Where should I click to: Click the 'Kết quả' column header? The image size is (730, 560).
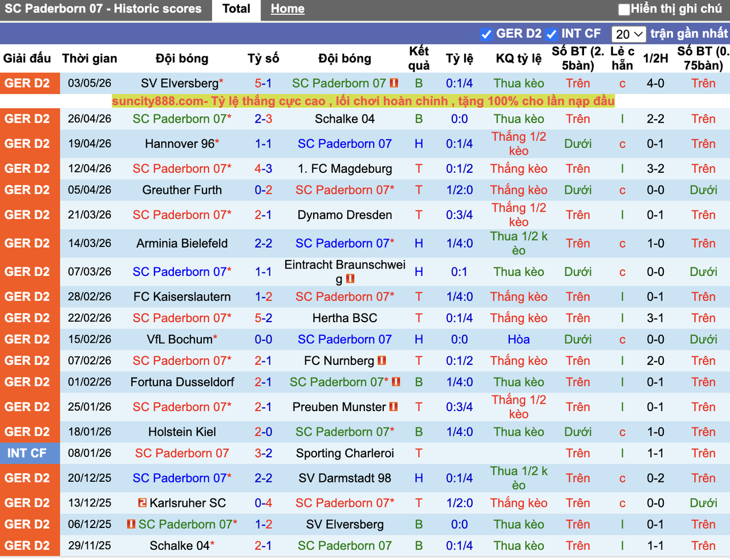419,58
